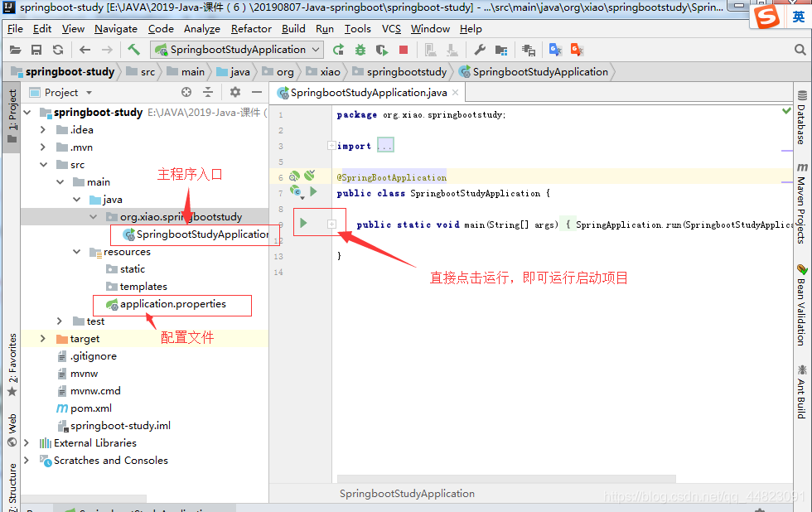Click the Spring bean gutter icon on line 6
Image resolution: width=812 pixels, height=512 pixels.
294,176
